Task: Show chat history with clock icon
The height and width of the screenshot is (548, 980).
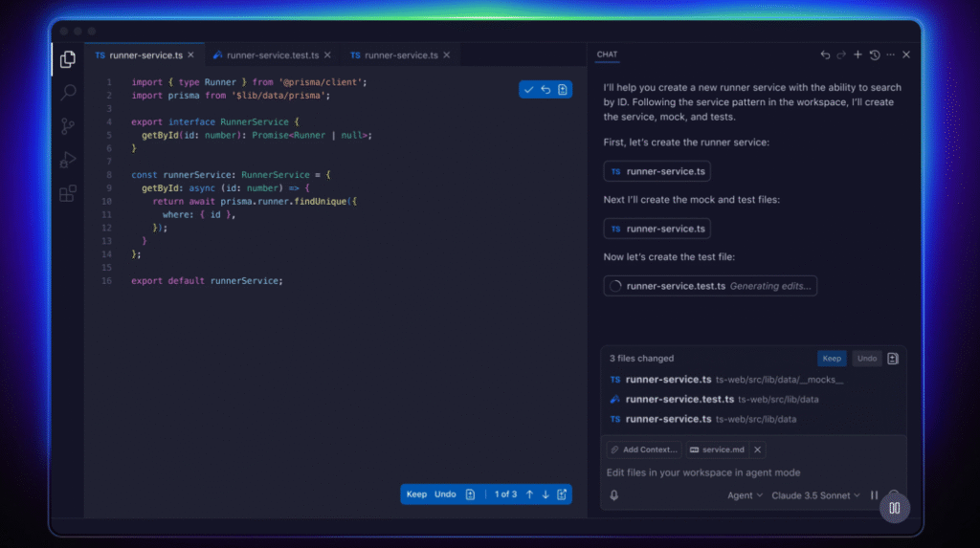Action: [x=875, y=55]
